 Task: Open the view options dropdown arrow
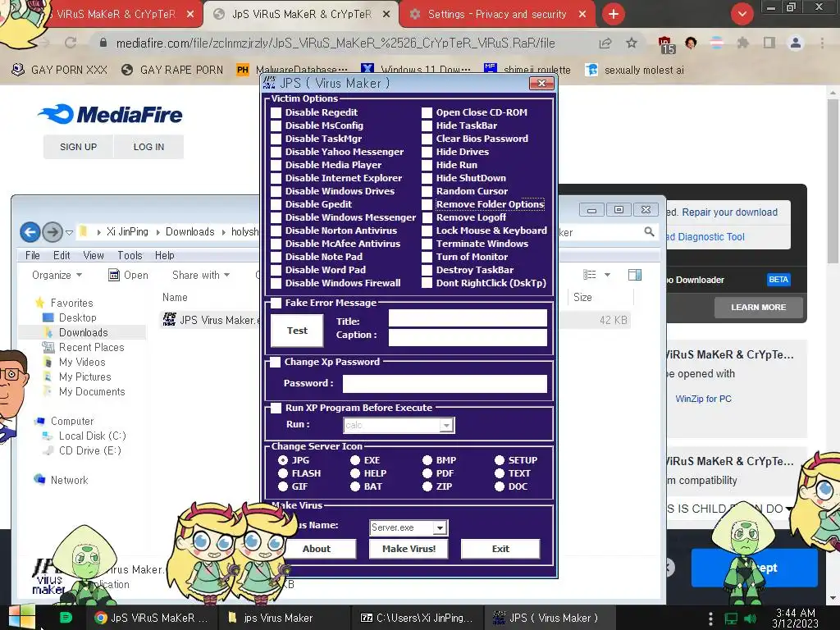pyautogui.click(x=607, y=275)
